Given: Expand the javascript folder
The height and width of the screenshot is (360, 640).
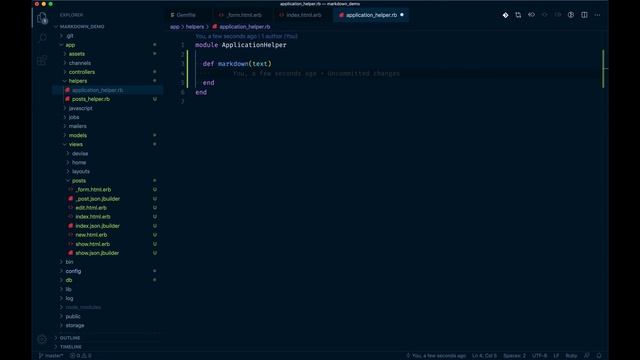Looking at the screenshot, I should (x=80, y=108).
